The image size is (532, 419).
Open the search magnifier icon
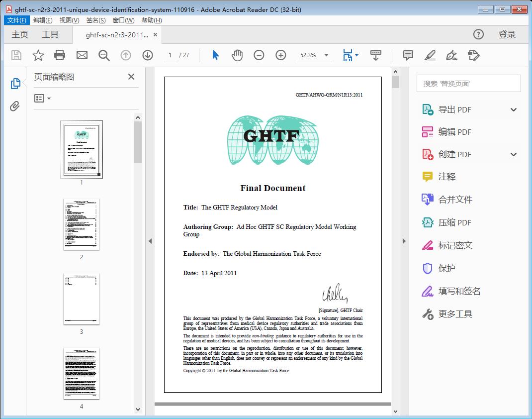tap(103, 55)
